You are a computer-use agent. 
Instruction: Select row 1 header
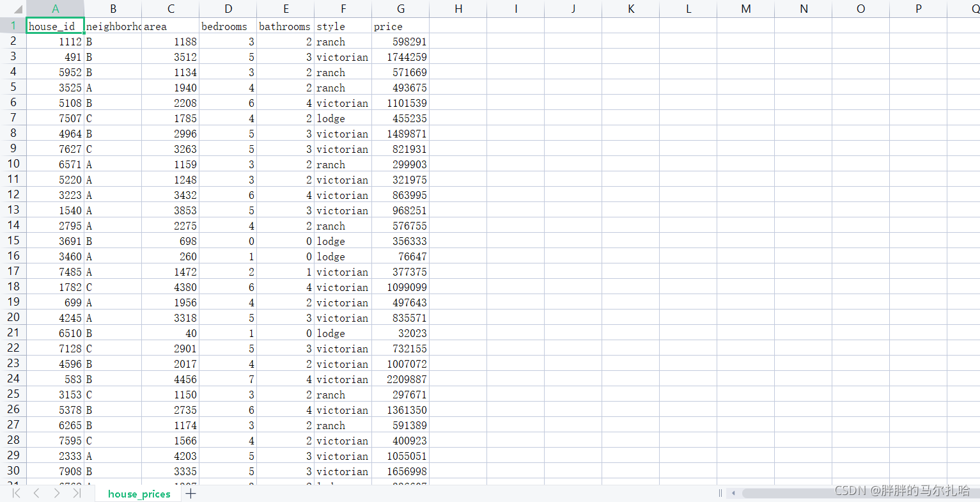[x=13, y=26]
